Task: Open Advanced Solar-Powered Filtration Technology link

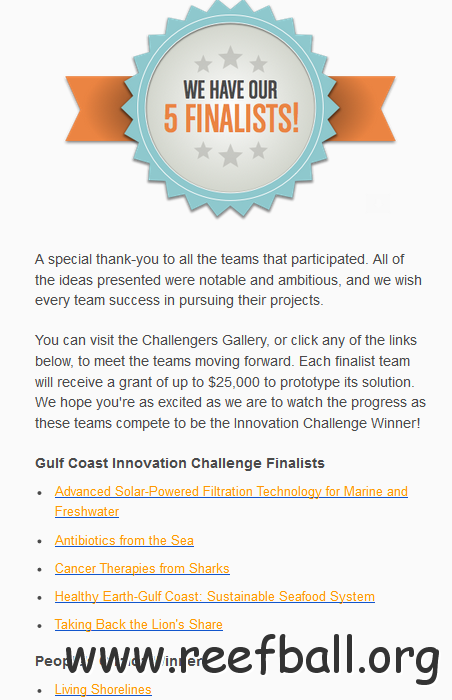Action: (231, 501)
